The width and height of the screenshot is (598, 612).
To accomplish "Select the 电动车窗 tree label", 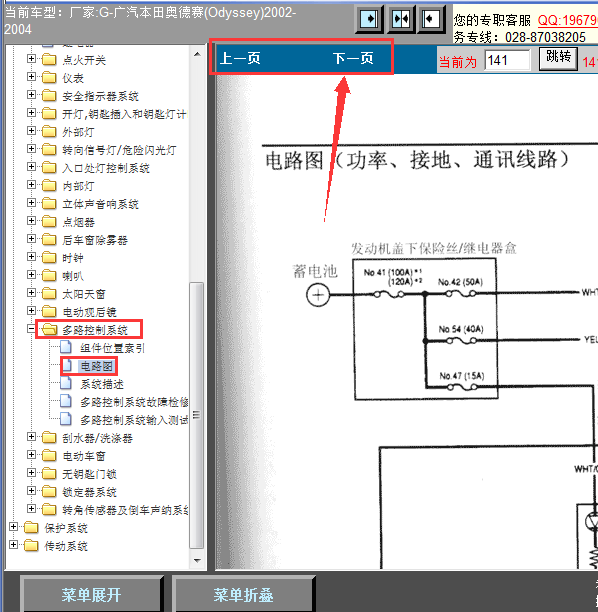I will [84, 456].
